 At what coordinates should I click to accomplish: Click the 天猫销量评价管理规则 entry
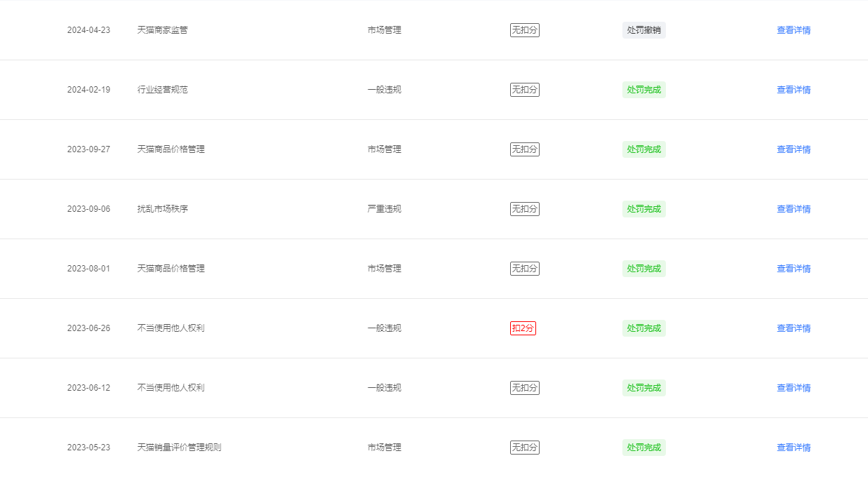tap(180, 448)
